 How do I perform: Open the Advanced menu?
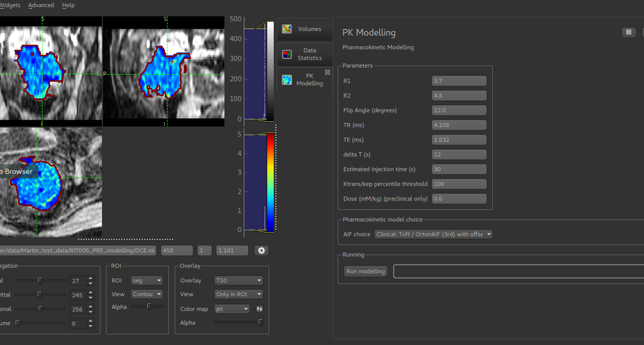41,5
